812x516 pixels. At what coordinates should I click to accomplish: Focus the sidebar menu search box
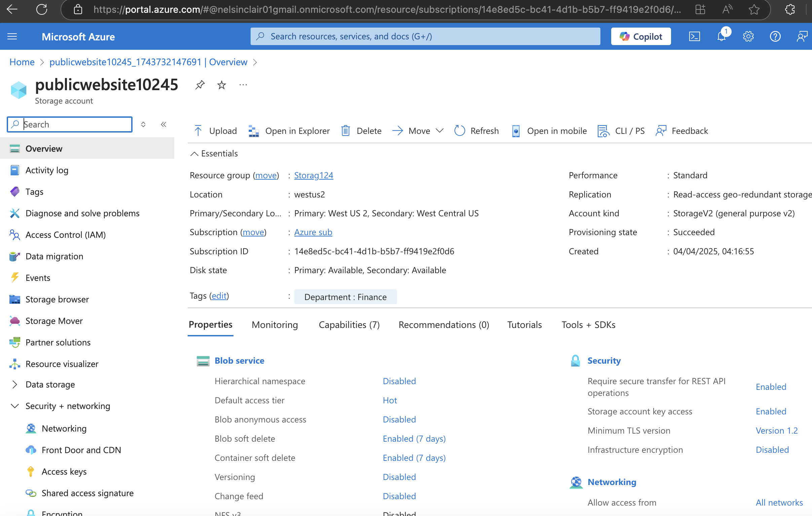pyautogui.click(x=70, y=124)
